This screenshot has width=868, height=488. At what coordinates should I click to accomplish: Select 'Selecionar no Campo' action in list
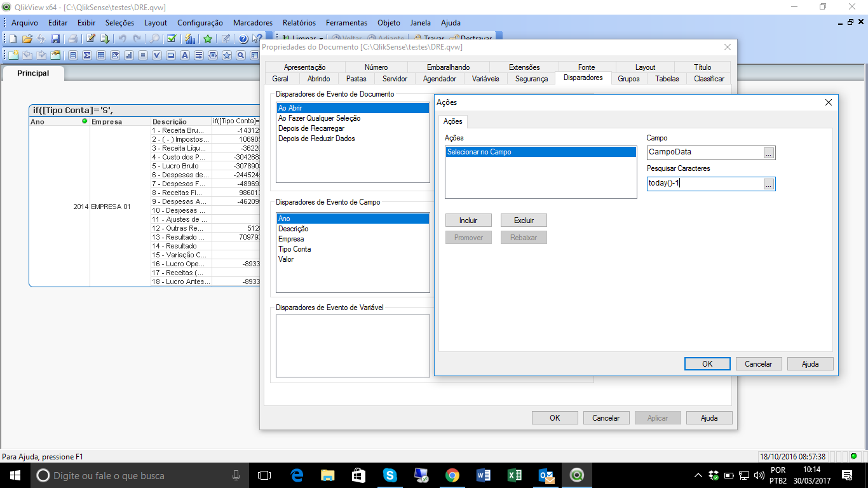tap(541, 152)
